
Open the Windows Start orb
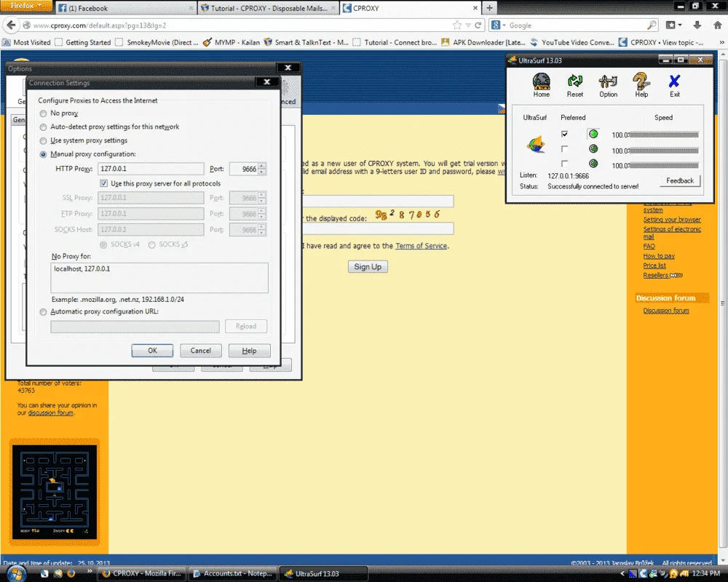[x=16, y=574]
